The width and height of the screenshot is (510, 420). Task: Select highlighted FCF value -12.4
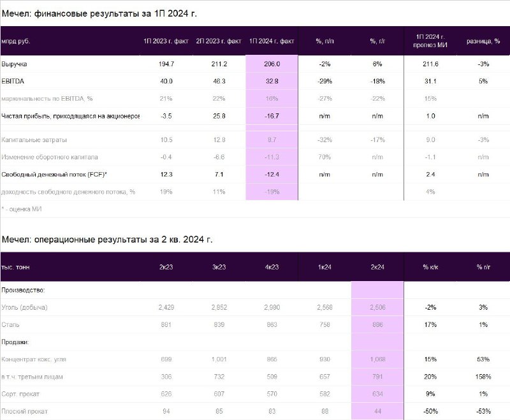pos(272,175)
